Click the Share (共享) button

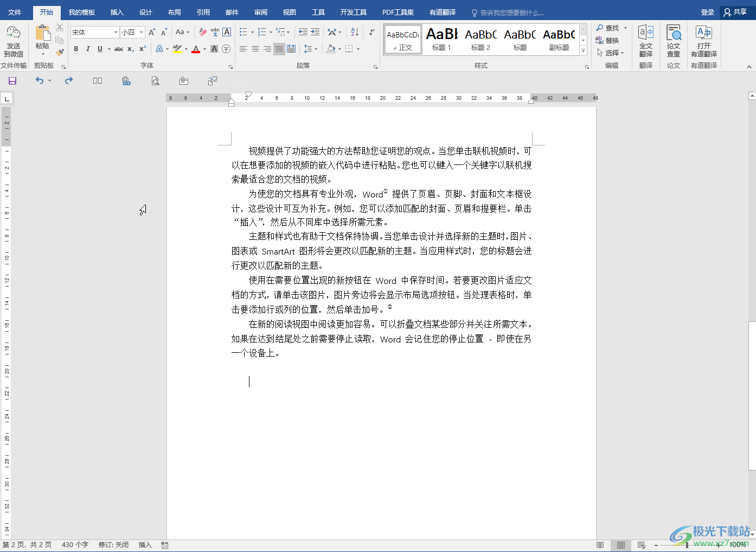pyautogui.click(x=736, y=12)
